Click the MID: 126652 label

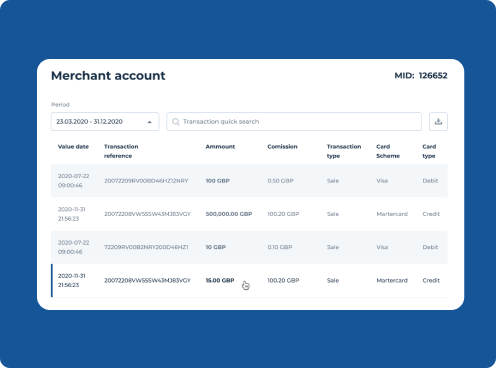[421, 76]
